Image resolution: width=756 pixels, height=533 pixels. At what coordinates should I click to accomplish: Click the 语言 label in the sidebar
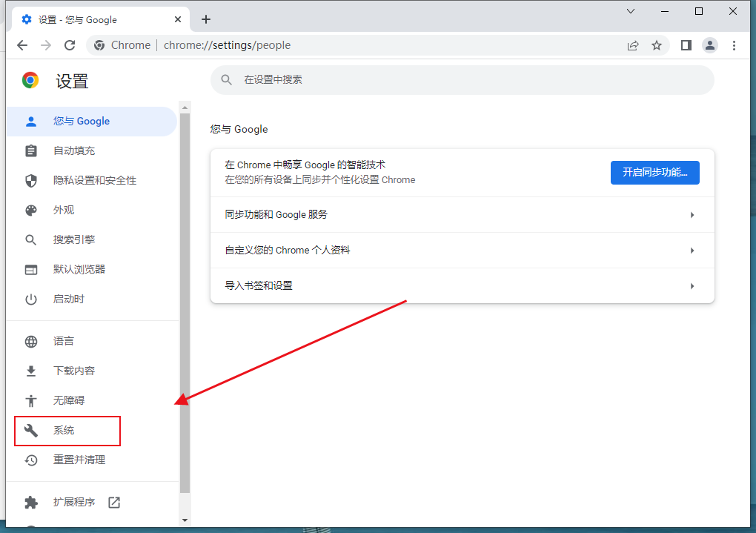click(64, 342)
